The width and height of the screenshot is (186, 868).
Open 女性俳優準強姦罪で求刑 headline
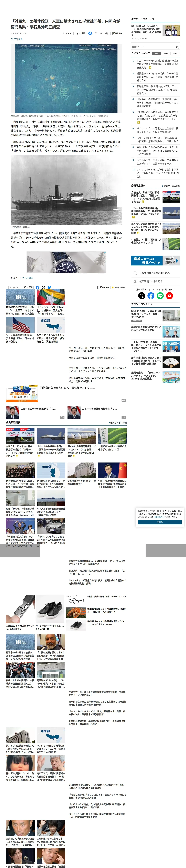coord(92,358)
